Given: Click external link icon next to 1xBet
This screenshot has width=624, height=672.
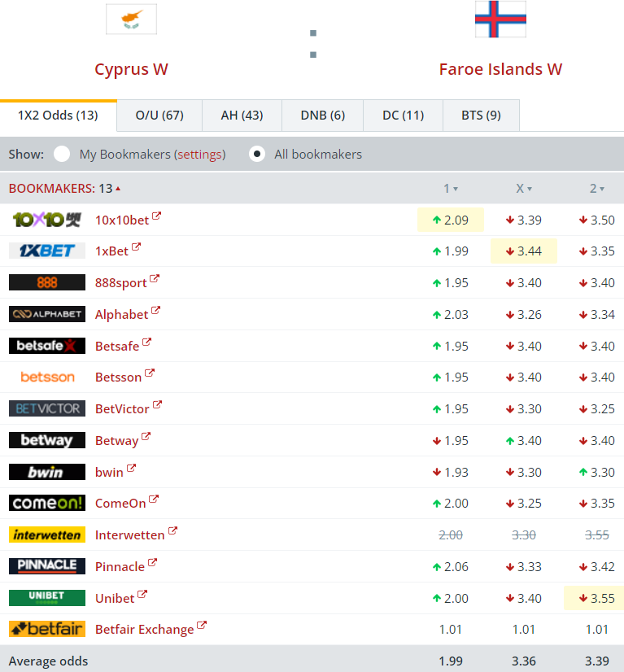Looking at the screenshot, I should pos(137,247).
